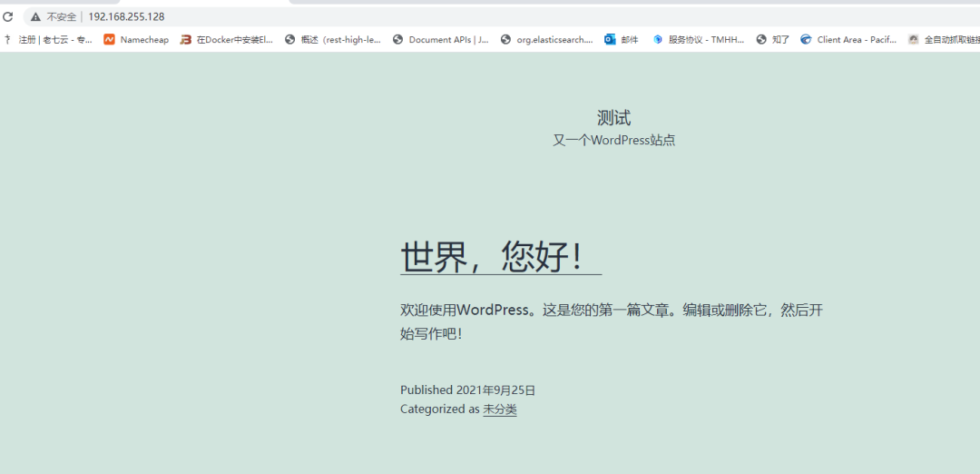The image size is (980, 474).
Task: Open the Namecheap bookmark label
Action: [144, 39]
